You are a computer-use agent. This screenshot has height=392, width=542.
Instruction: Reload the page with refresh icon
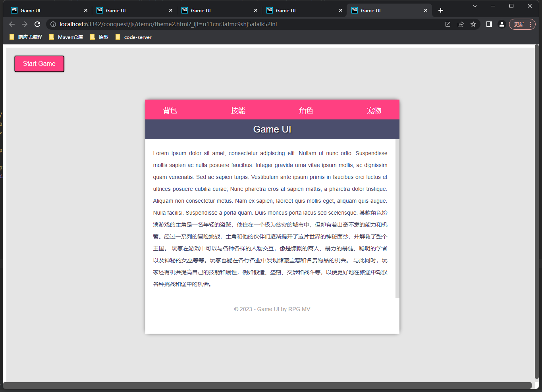coord(37,24)
